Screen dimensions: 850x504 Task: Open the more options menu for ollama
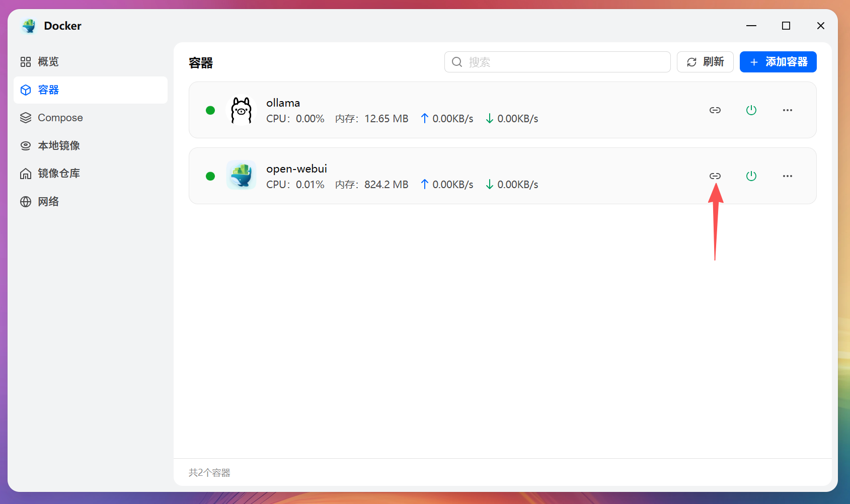point(788,110)
